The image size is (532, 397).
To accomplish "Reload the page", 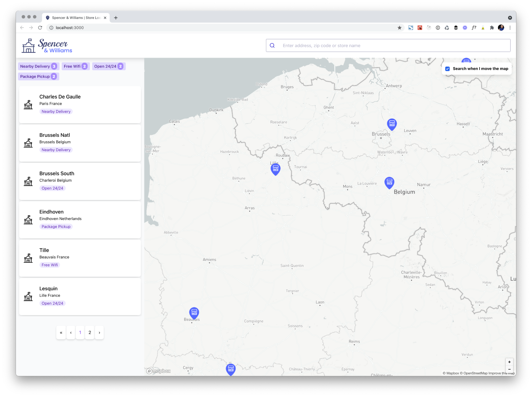I will tap(40, 28).
